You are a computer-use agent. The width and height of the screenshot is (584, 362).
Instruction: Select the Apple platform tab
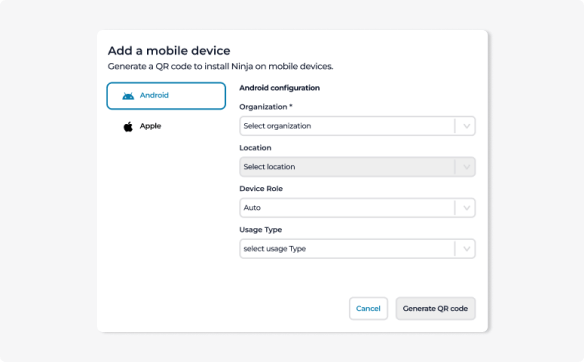pos(166,126)
